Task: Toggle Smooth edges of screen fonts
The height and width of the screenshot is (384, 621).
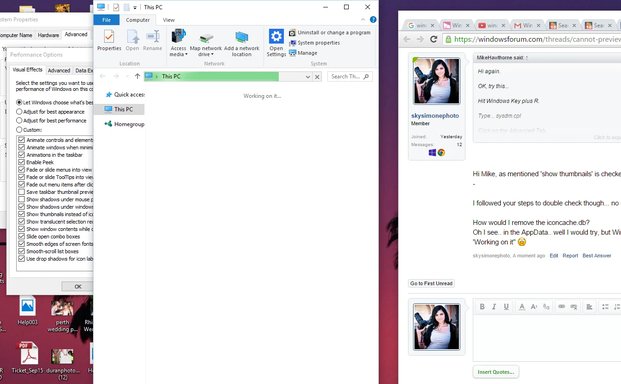Action: pyautogui.click(x=21, y=243)
